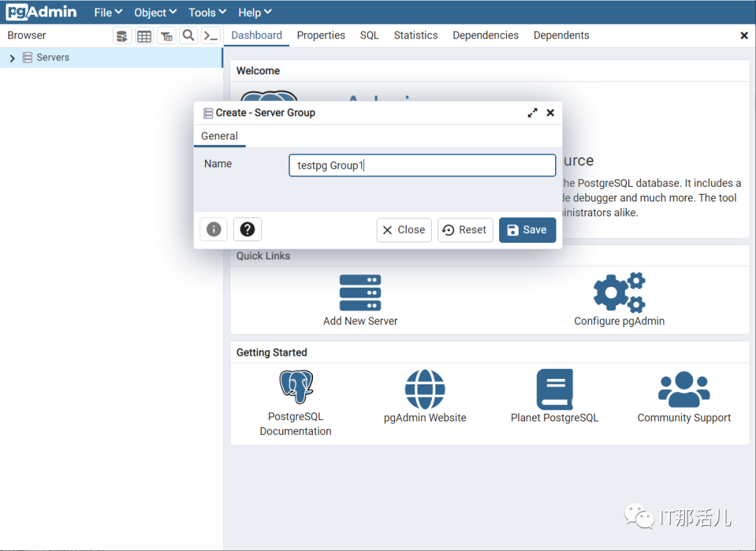
Task: Click the Browser panel title
Action: tap(27, 35)
